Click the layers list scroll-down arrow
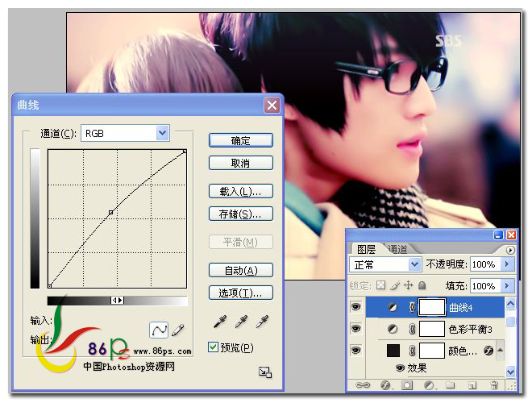The width and height of the screenshot is (532, 403). click(x=510, y=372)
